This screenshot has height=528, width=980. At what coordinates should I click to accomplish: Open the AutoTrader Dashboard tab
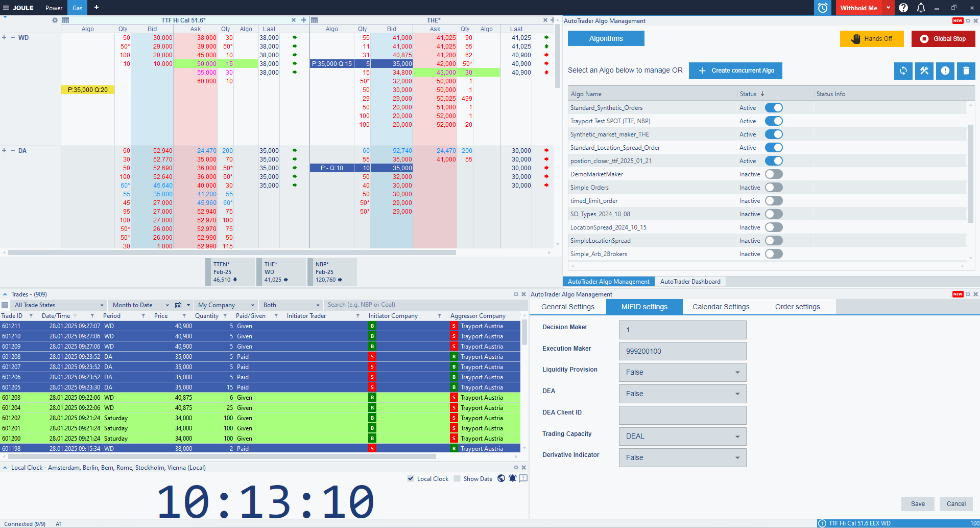click(690, 282)
